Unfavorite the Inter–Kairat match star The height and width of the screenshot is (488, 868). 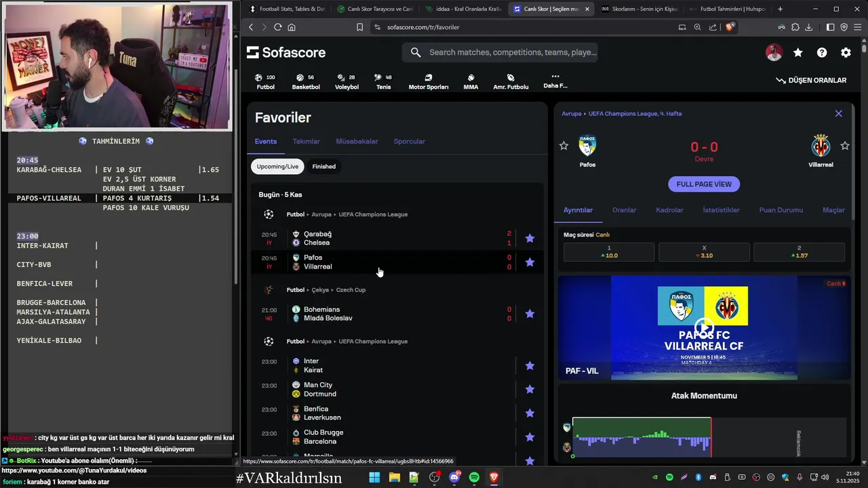pos(530,365)
